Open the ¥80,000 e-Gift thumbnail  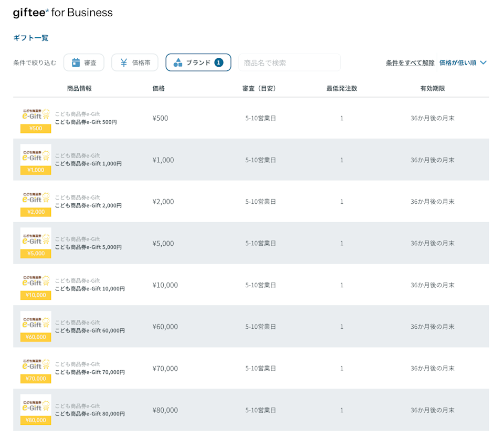[x=36, y=410]
